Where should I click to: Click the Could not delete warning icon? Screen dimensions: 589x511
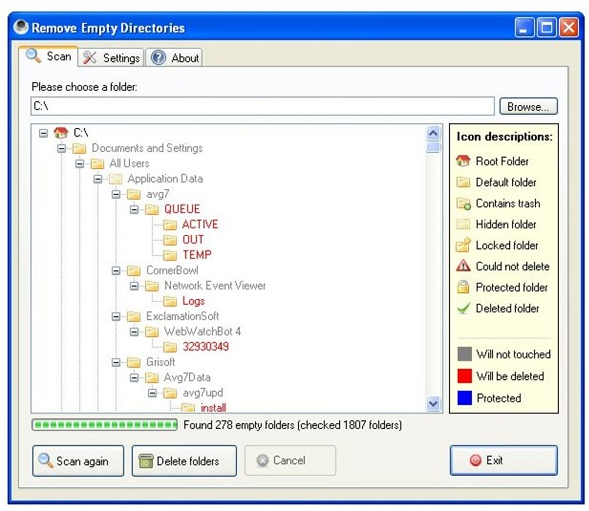[463, 266]
